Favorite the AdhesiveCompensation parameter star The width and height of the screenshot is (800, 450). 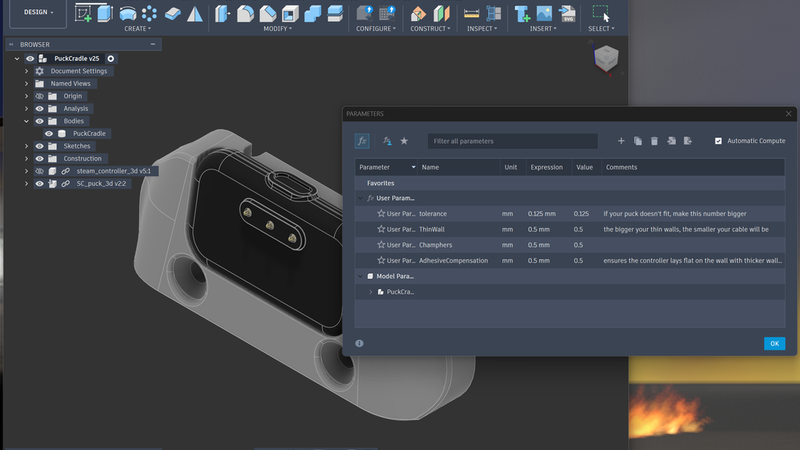pyautogui.click(x=381, y=260)
